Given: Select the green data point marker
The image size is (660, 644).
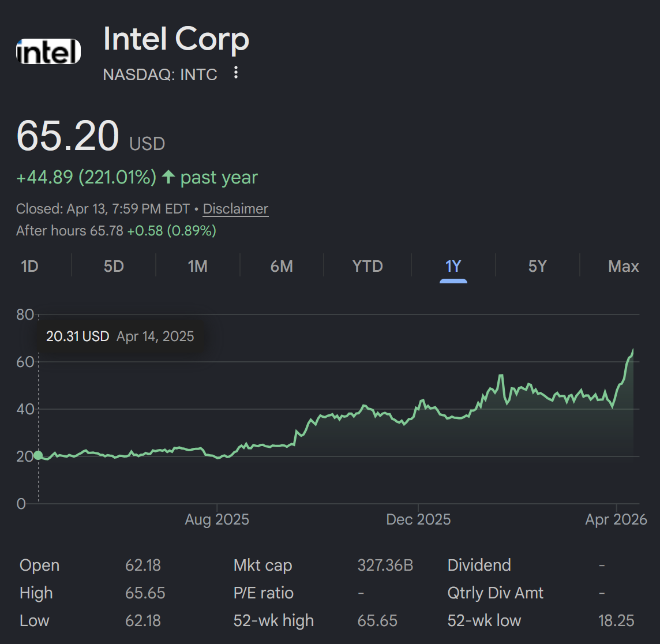Looking at the screenshot, I should (38, 455).
